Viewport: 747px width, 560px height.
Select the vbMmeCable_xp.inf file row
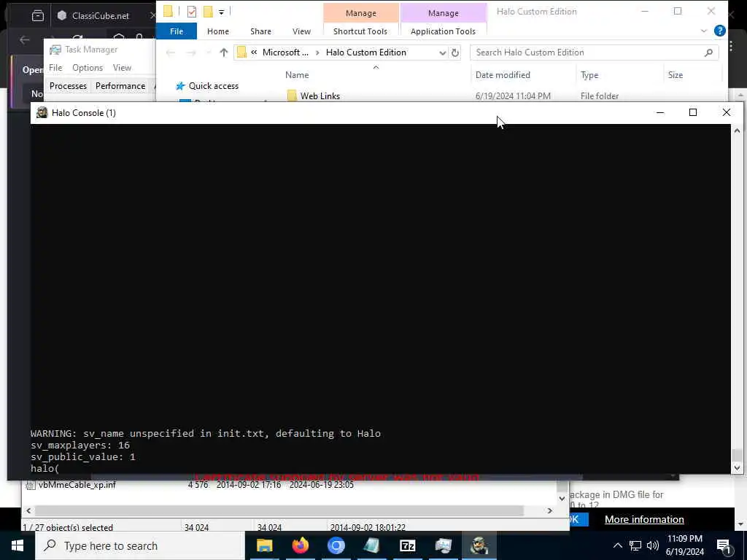pos(189,485)
